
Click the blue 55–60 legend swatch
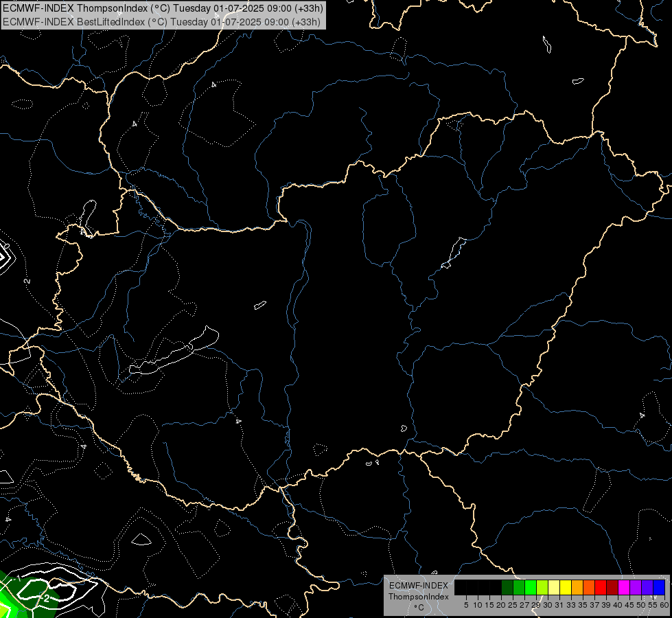[659, 587]
